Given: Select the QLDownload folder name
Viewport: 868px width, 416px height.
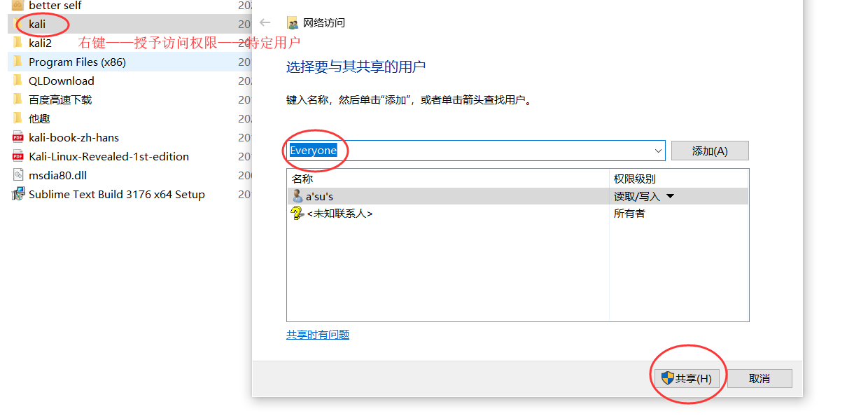Looking at the screenshot, I should [62, 81].
